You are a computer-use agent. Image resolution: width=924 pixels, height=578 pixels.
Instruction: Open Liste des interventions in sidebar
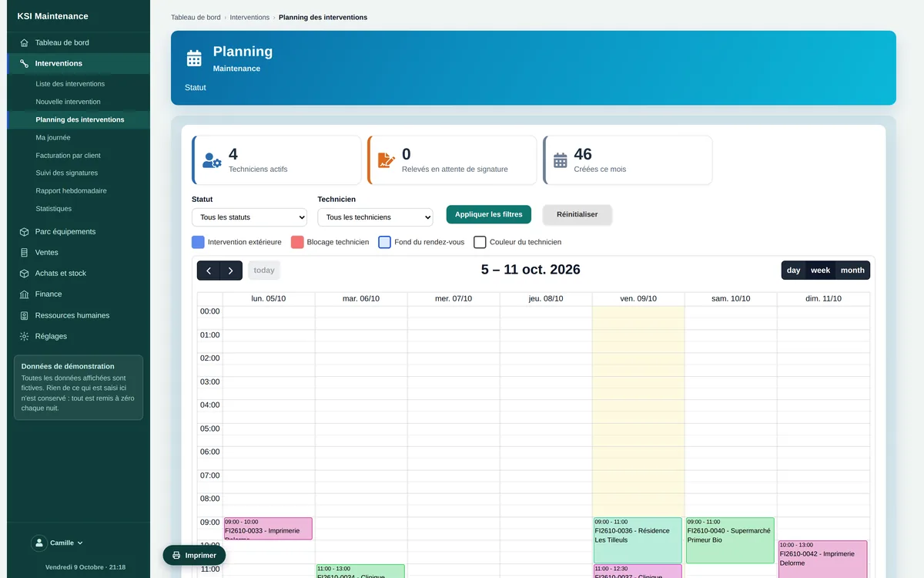click(70, 84)
